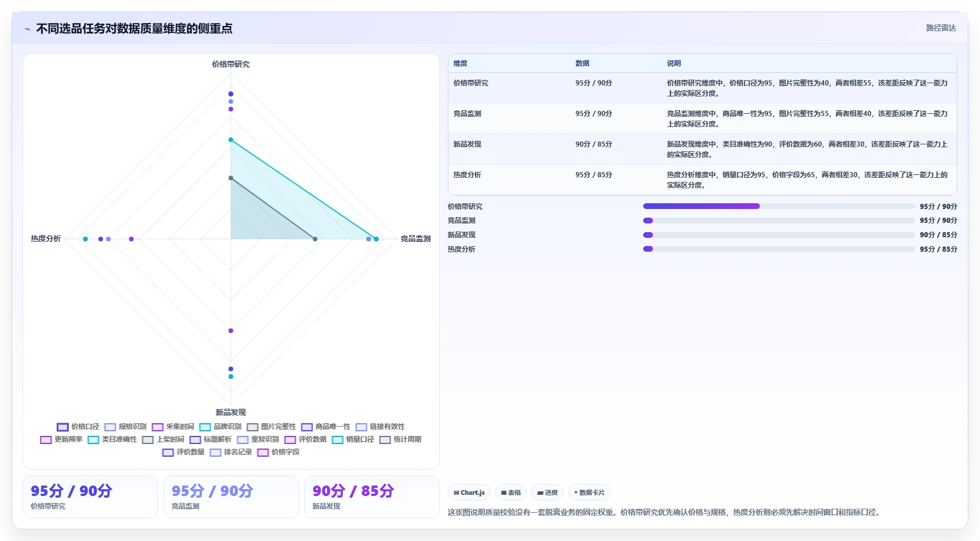
Task: Toggle the 采集时间 legend item
Action: coord(173,427)
